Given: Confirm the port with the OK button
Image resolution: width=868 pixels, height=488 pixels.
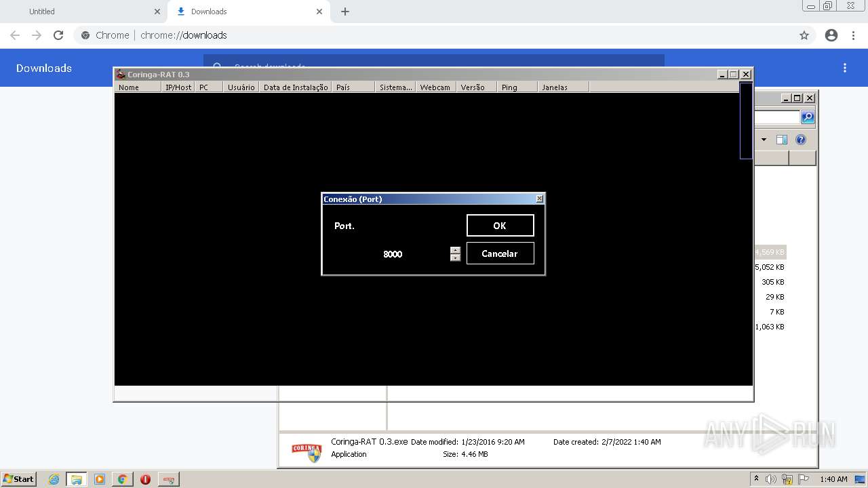Looking at the screenshot, I should click(x=500, y=226).
